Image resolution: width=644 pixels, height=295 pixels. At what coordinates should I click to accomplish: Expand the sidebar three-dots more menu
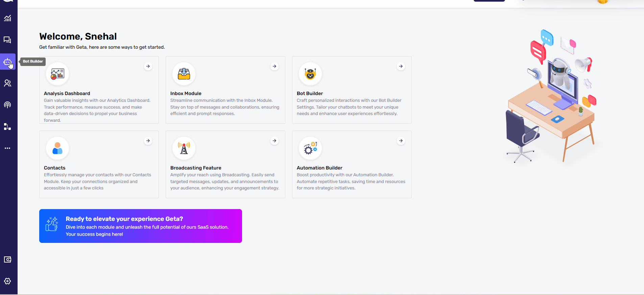(x=7, y=148)
